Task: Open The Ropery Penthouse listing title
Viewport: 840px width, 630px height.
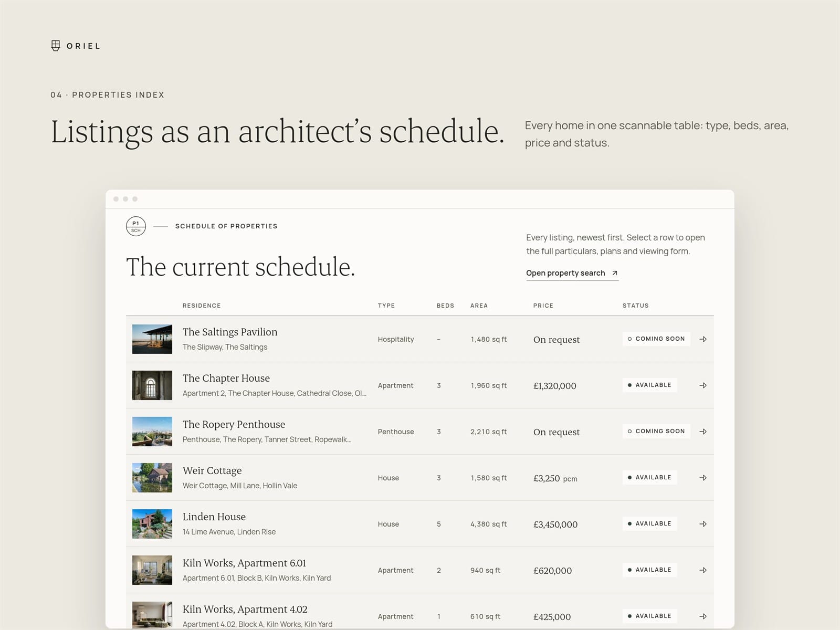Action: pos(234,424)
